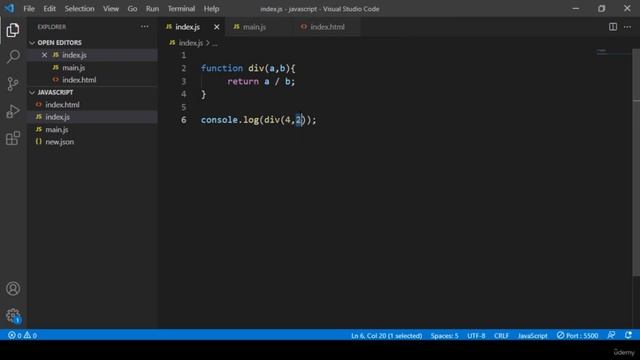640x360 pixels.
Task: Open the feedback icon in status bar
Action: coord(611,335)
